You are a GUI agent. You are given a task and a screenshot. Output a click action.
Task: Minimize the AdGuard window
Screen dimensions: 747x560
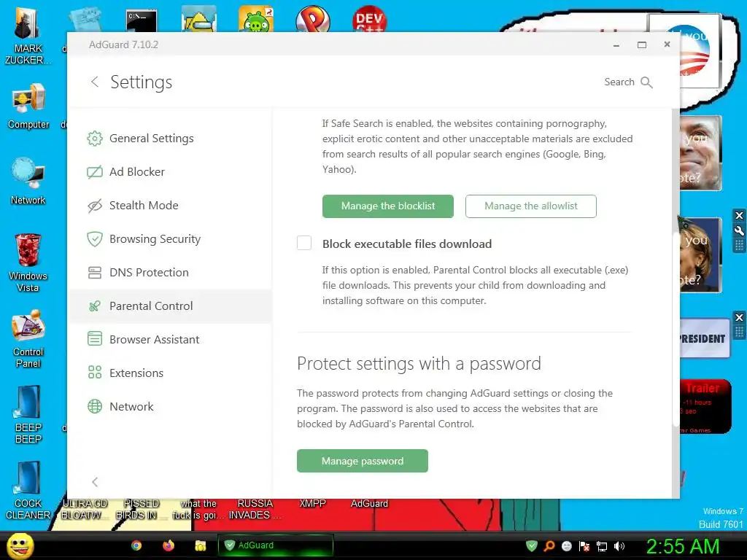tap(616, 44)
